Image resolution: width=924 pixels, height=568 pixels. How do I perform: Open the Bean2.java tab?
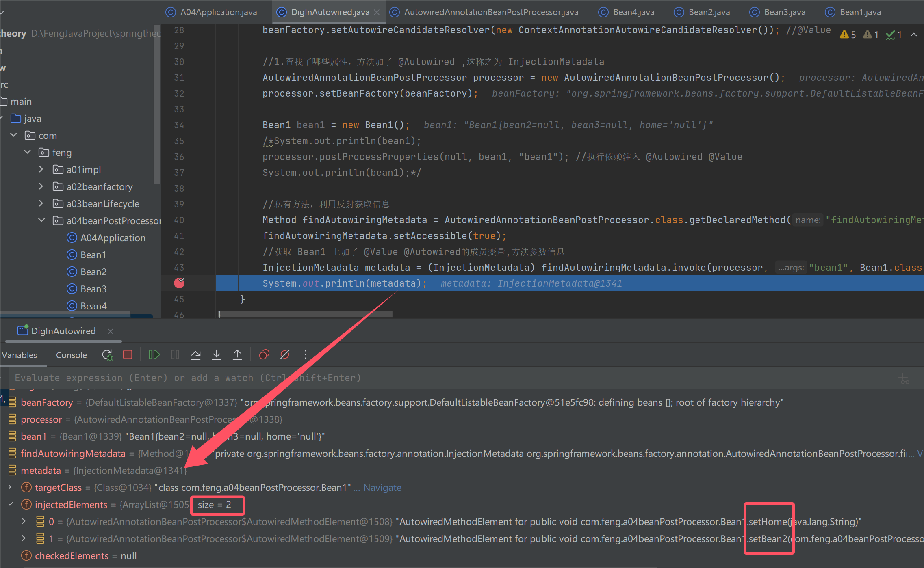click(x=702, y=12)
